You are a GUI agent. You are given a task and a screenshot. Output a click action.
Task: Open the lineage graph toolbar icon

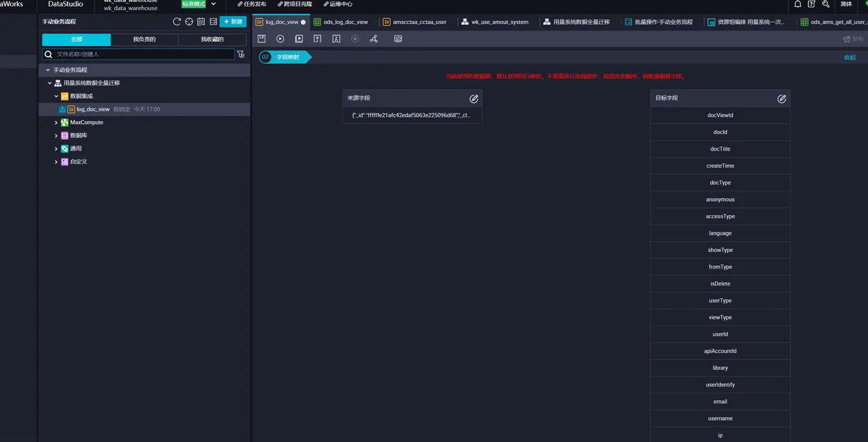pos(373,38)
